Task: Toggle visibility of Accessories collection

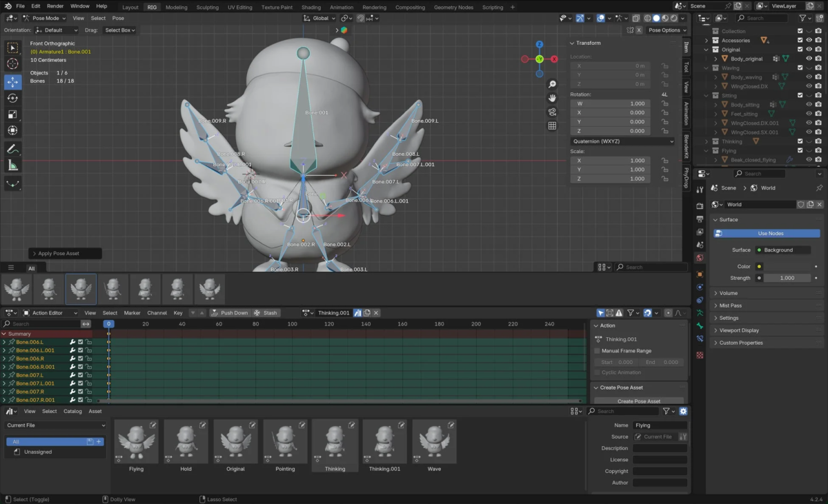Action: click(x=809, y=41)
